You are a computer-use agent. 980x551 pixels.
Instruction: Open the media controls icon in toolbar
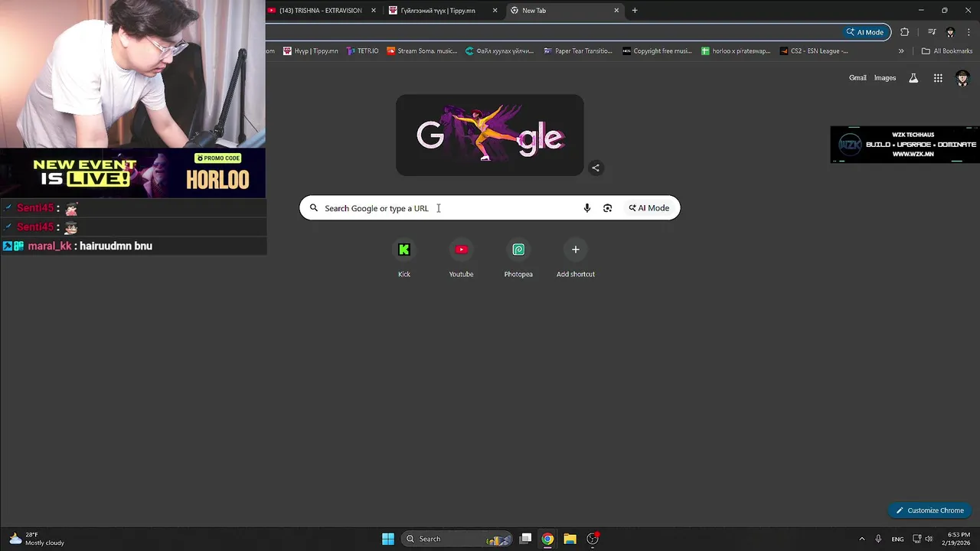[x=932, y=32]
